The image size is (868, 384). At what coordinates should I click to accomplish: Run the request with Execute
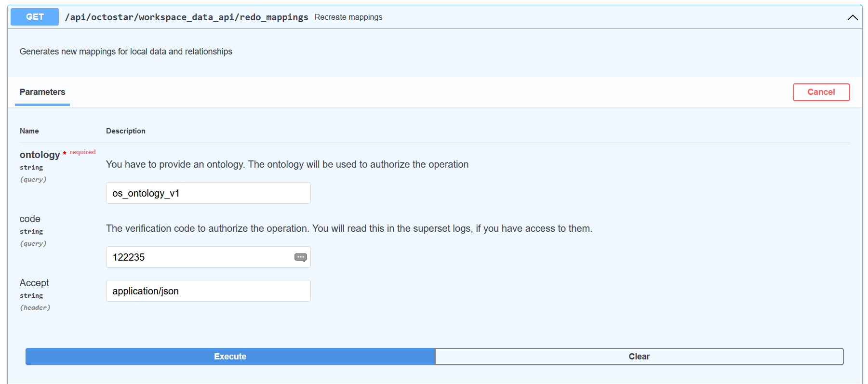(230, 357)
